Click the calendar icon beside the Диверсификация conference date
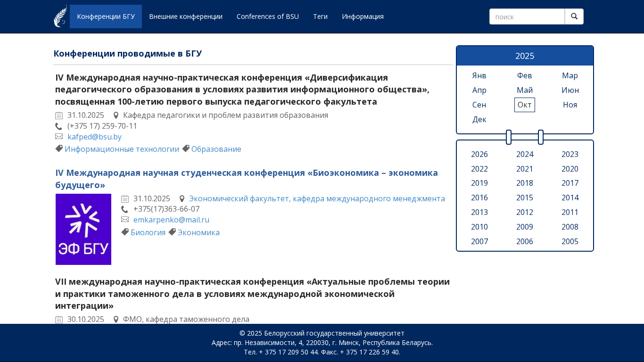 click(59, 115)
